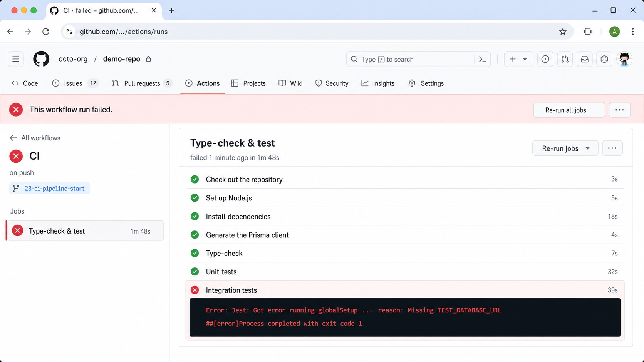Click the Missing TEST_DATABASE_URL error line
The height and width of the screenshot is (362, 644).
[354, 310]
